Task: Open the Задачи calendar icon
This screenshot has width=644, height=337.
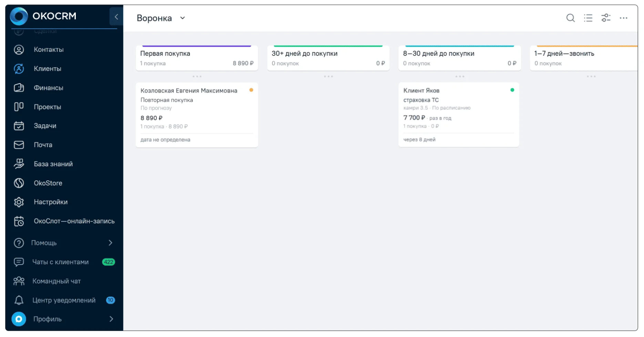Action: coord(19,126)
